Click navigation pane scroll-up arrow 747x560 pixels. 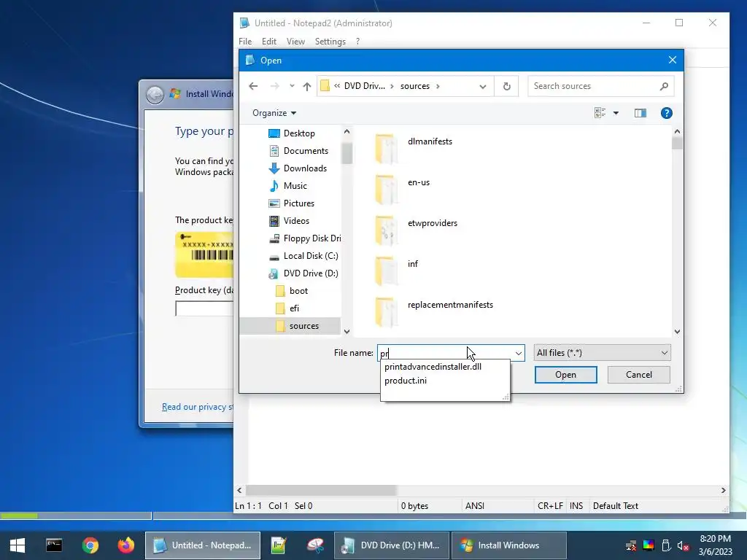point(347,131)
